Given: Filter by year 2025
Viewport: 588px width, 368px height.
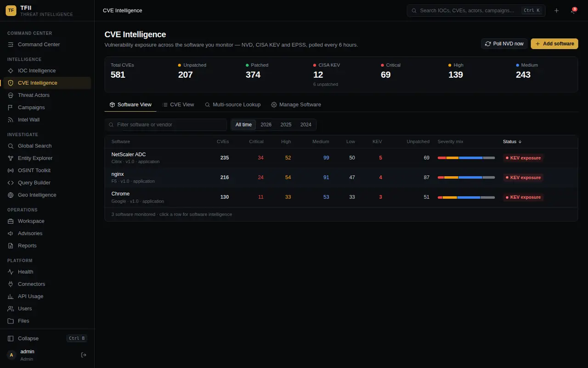Looking at the screenshot, I should pos(286,125).
